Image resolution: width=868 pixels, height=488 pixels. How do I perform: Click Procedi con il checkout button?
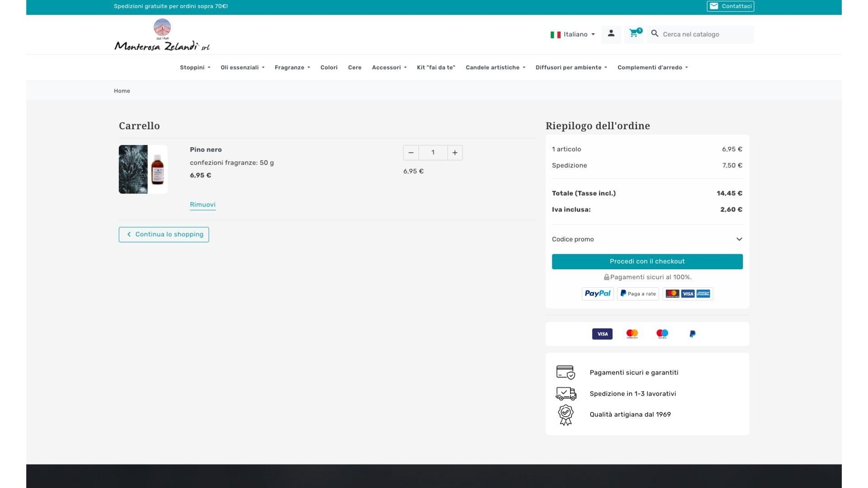(647, 262)
